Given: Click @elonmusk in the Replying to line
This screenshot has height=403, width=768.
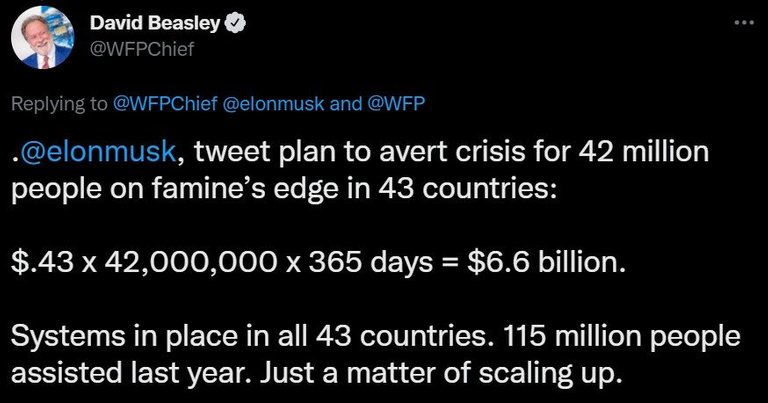Looking at the screenshot, I should coord(273,103).
